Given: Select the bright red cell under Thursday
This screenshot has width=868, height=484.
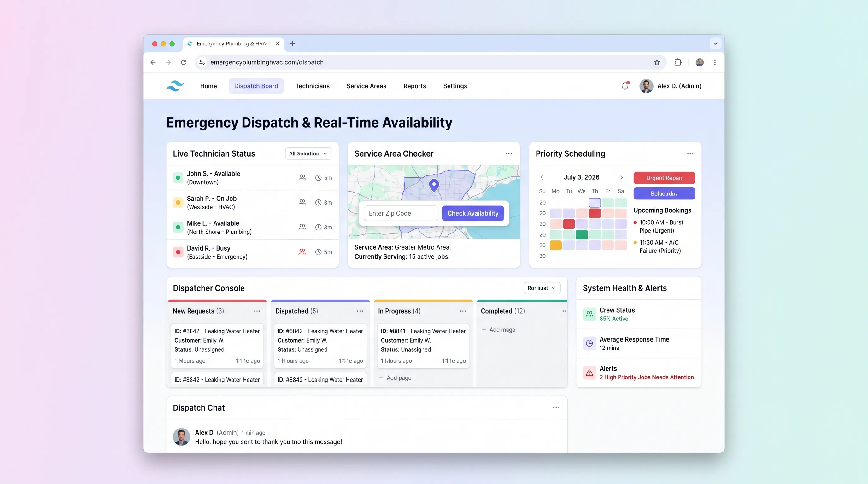Looking at the screenshot, I should [595, 213].
